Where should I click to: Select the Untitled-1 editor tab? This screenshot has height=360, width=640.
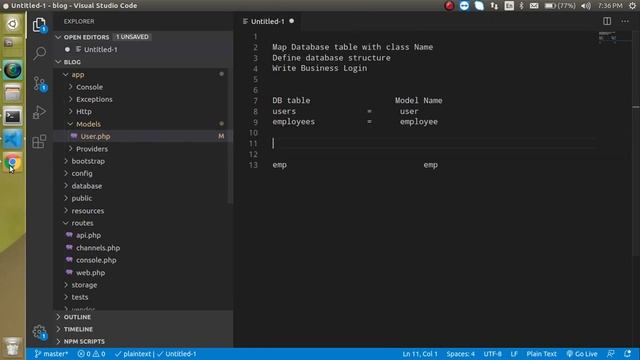[x=268, y=21]
